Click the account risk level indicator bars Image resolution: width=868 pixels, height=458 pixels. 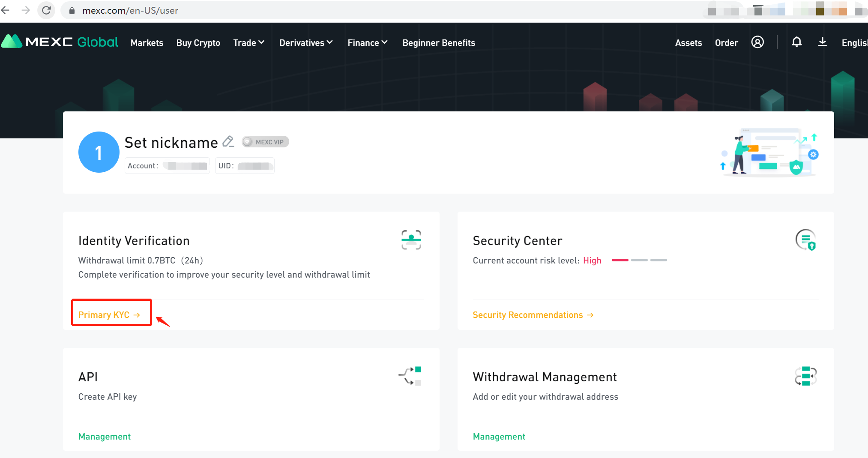(x=639, y=260)
